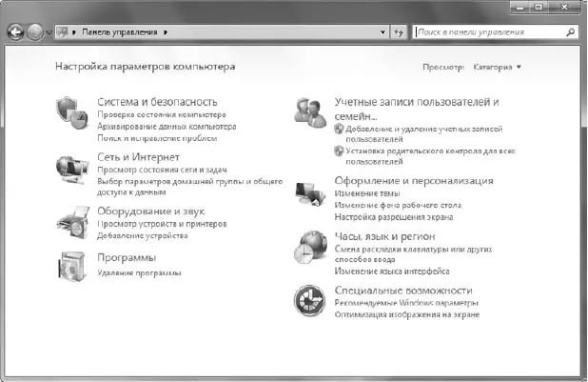The width and height of the screenshot is (588, 382).
Task: Expand the address bar history dropdown
Action: (382, 32)
